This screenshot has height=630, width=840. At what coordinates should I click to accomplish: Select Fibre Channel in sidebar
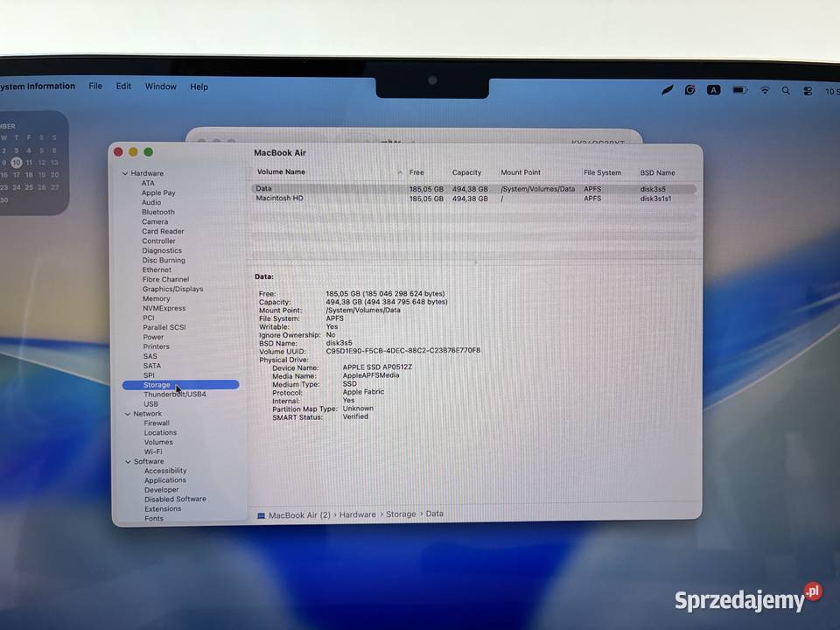[x=165, y=280]
